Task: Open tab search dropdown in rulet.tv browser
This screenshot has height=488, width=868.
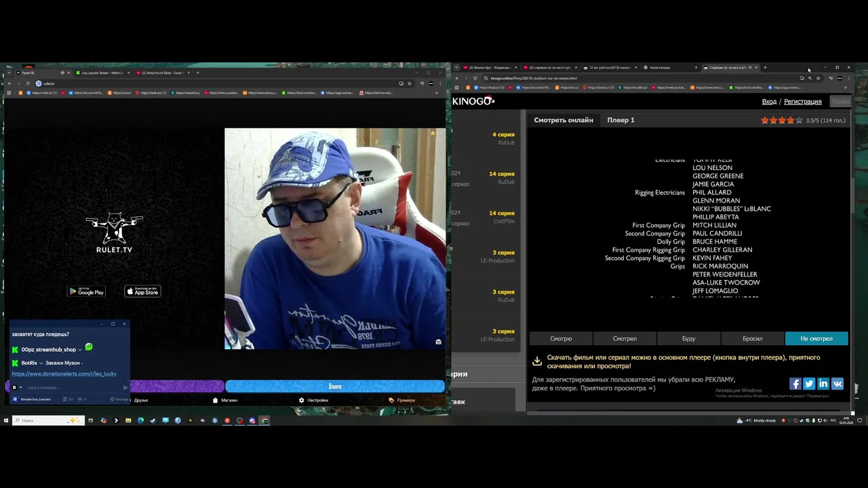Action: (x=8, y=73)
